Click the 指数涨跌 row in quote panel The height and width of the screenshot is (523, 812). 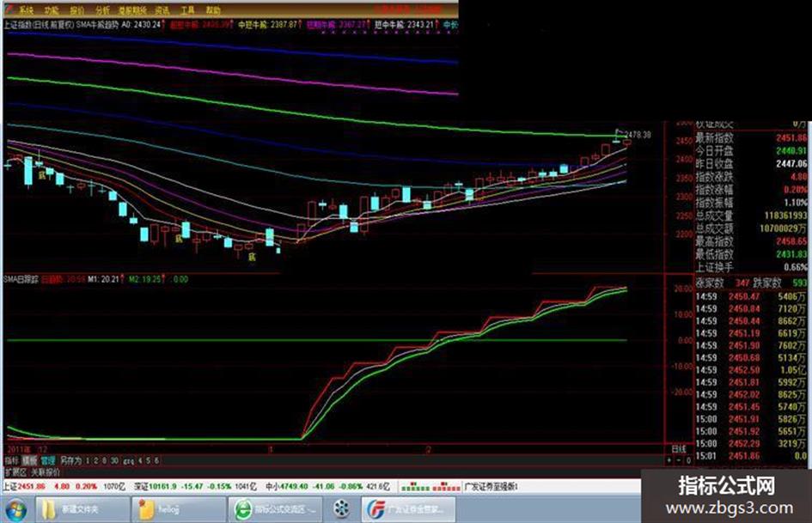[751, 177]
